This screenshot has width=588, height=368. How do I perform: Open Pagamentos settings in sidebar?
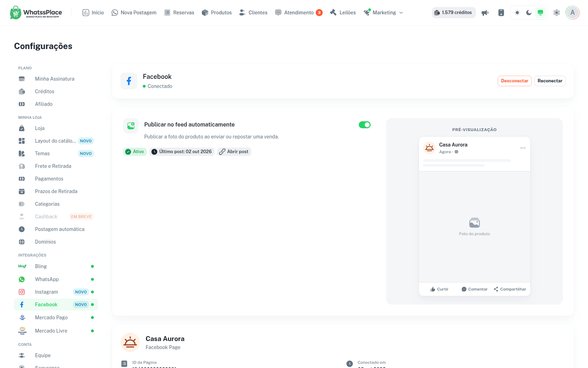(56, 179)
